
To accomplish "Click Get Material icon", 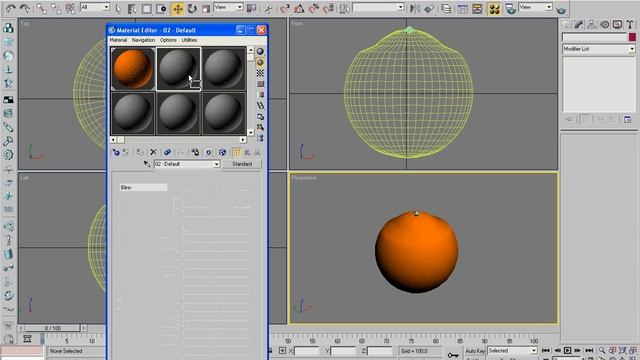I will pyautogui.click(x=116, y=152).
